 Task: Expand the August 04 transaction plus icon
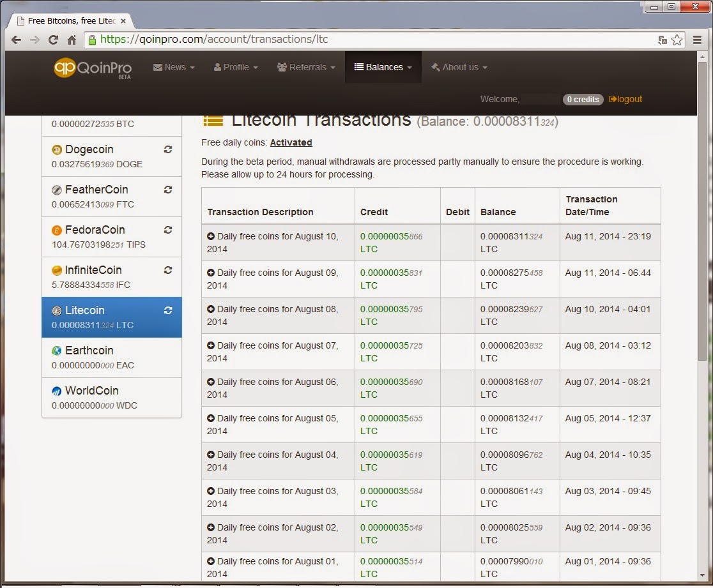point(211,455)
